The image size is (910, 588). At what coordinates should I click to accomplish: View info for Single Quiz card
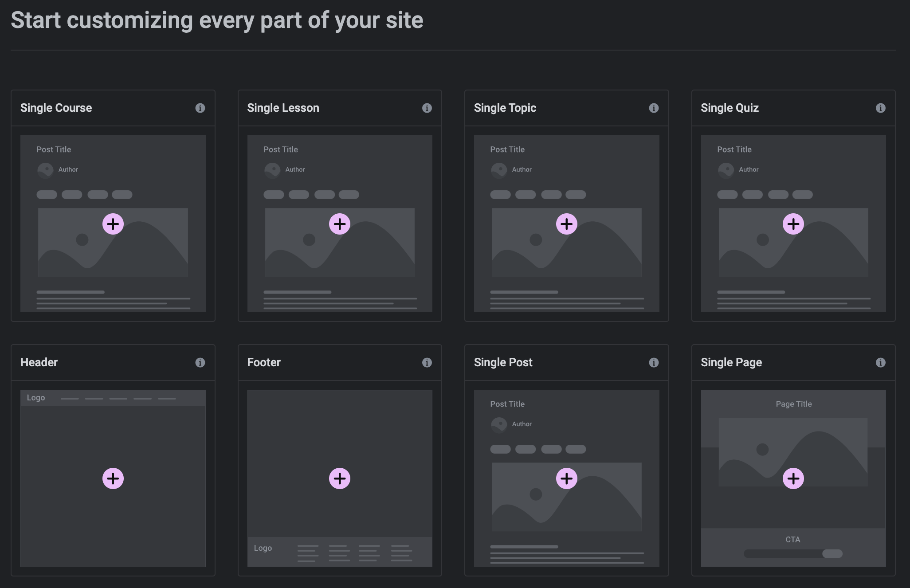(x=881, y=108)
